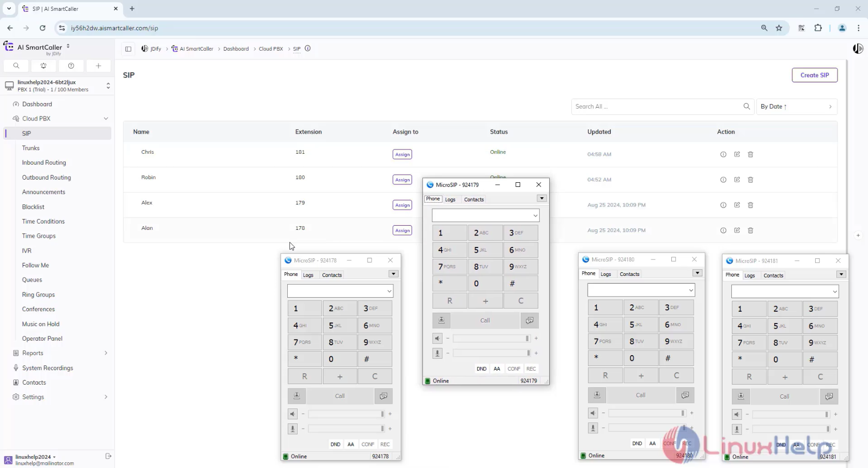The height and width of the screenshot is (468, 868).
Task: Open number combo box in MicroSIP 924179
Action: tap(535, 215)
